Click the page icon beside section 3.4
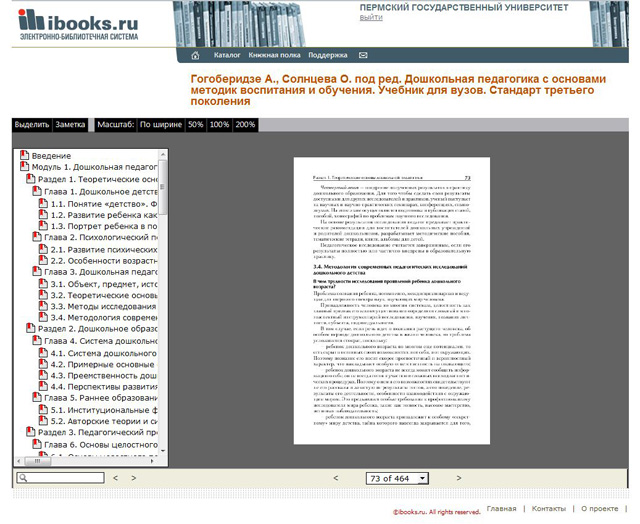Screen dimensions: 640x524 pos(43,317)
